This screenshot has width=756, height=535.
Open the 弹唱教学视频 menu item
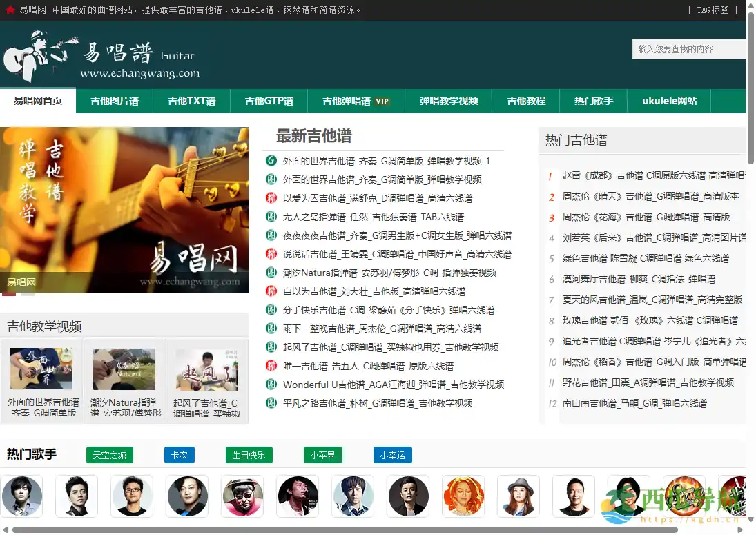click(x=448, y=100)
